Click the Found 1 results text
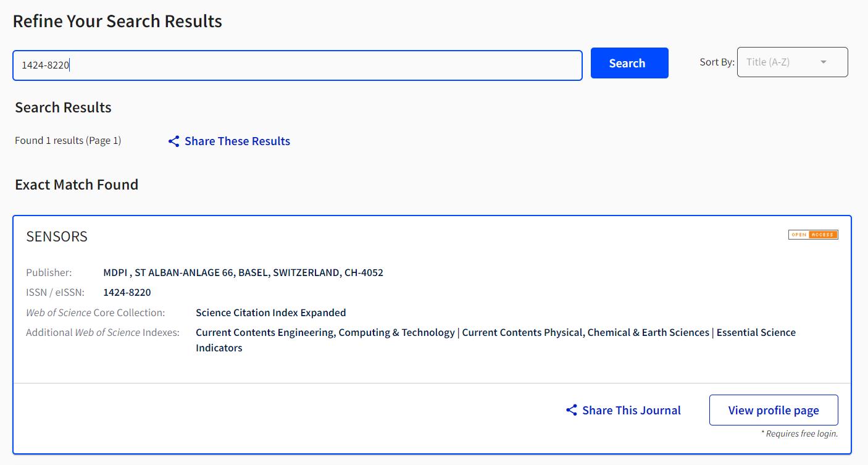This screenshot has height=465, width=868. click(x=68, y=141)
